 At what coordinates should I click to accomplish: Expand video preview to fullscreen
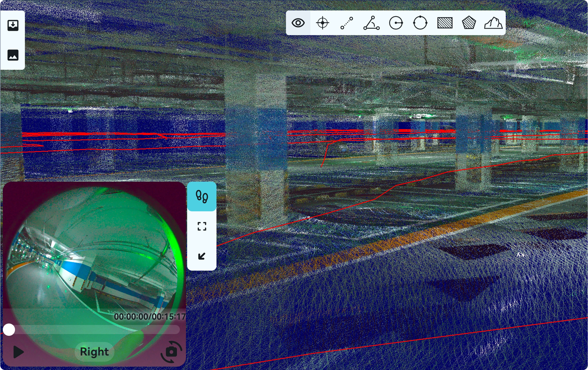[202, 226]
